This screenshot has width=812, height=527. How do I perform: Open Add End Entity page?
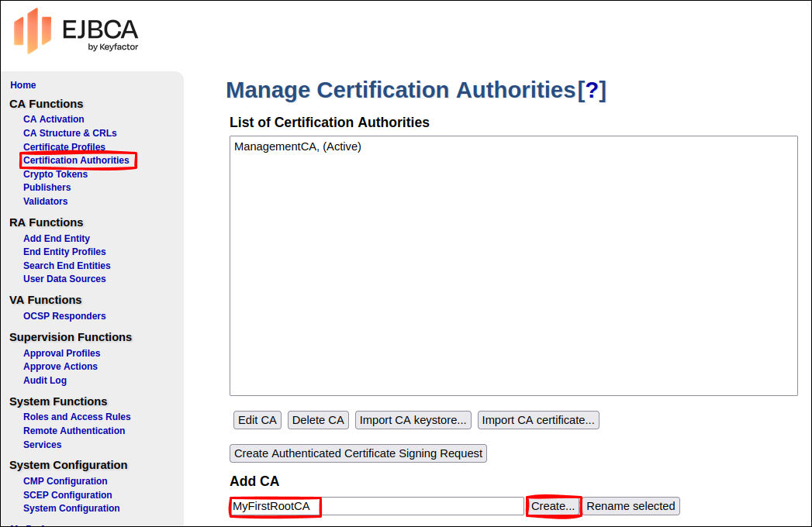(57, 239)
